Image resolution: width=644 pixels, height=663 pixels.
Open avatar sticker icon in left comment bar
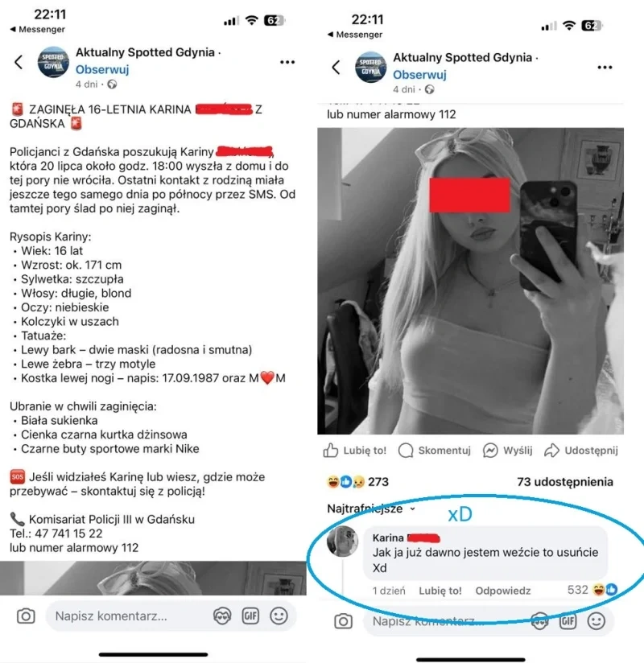(x=222, y=616)
